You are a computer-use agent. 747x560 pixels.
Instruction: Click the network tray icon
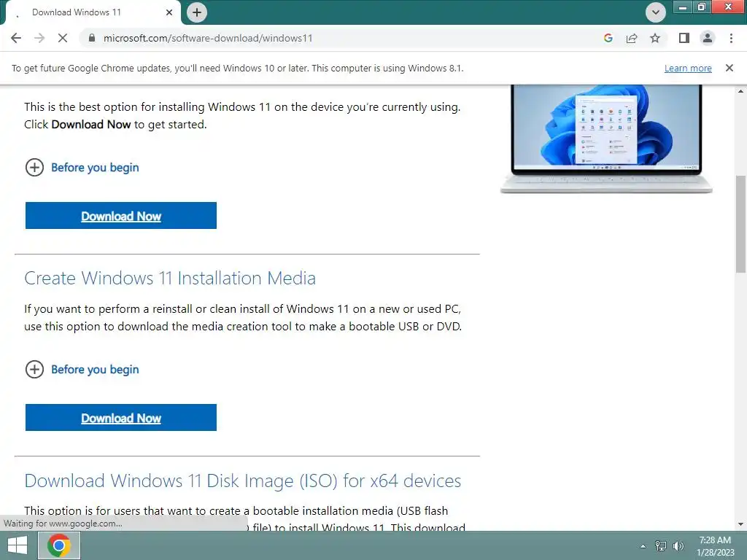pos(661,545)
